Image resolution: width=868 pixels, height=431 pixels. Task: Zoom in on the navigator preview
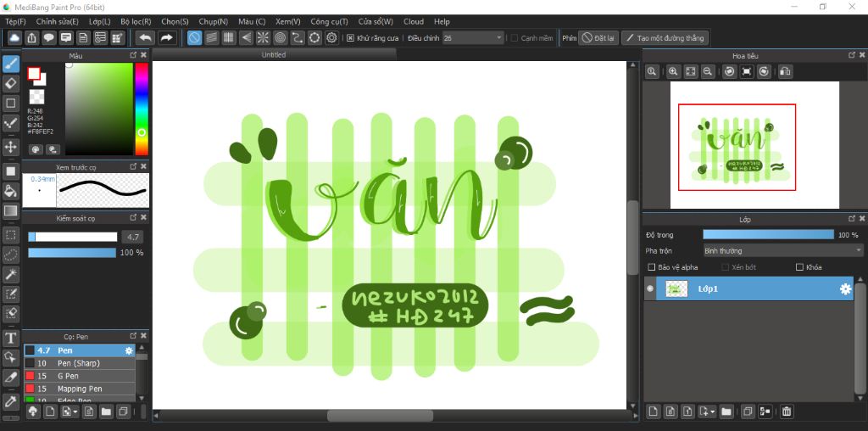[x=673, y=71]
